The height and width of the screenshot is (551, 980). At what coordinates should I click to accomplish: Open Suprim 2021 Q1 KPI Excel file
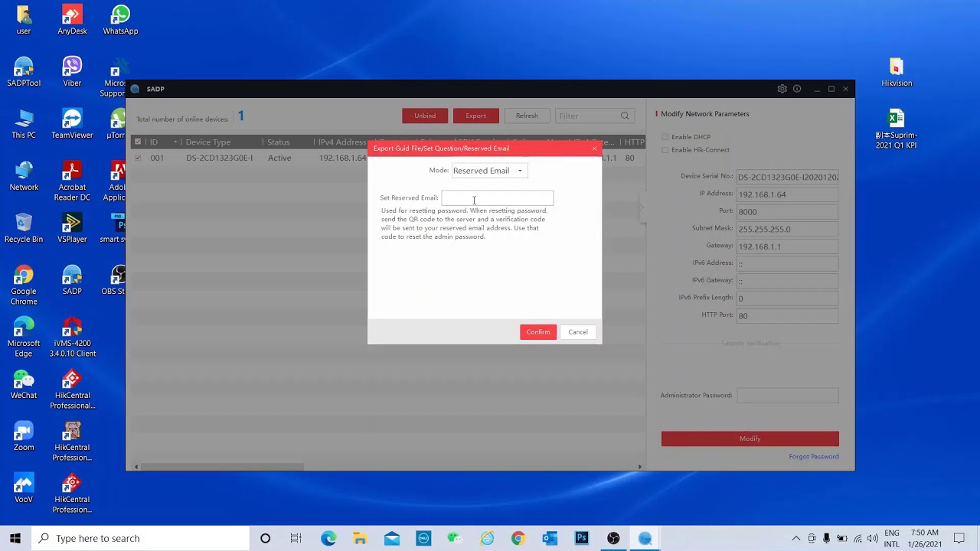(897, 129)
